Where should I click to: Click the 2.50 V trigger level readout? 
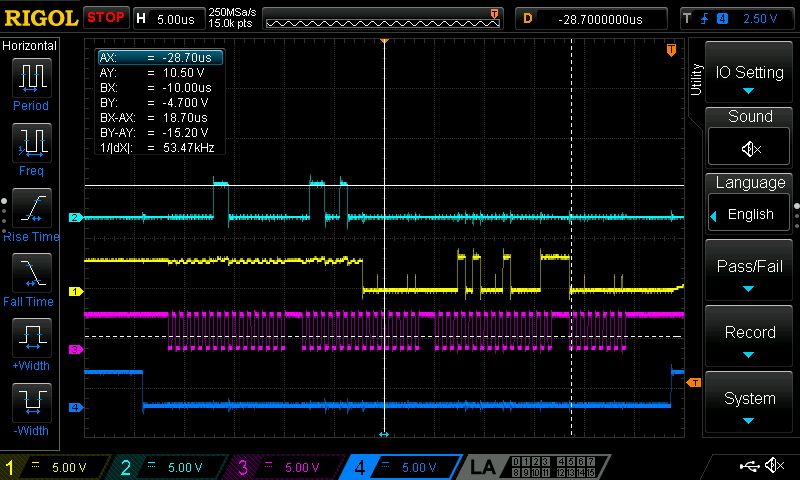(760, 19)
